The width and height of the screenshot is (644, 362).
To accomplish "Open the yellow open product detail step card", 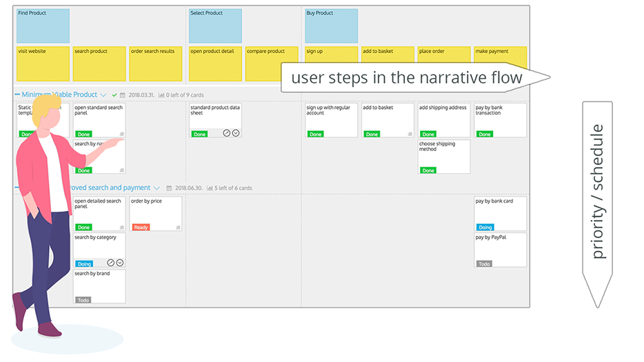I will click(215, 63).
